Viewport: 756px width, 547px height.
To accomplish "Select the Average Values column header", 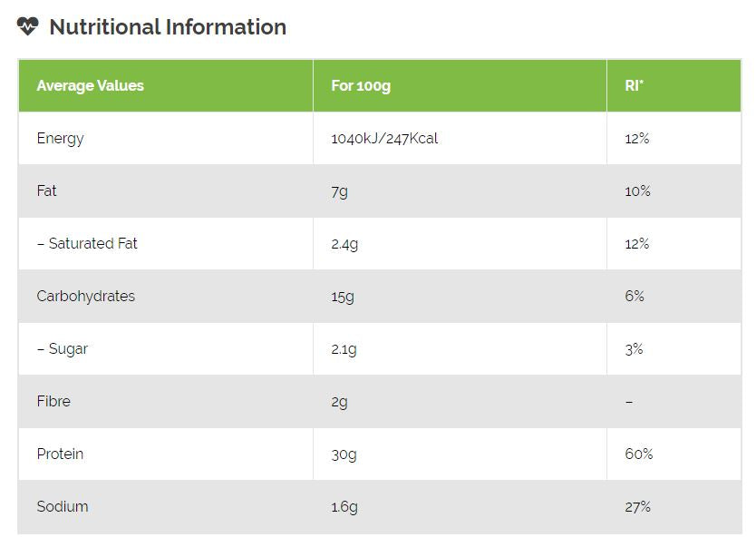I will (90, 86).
